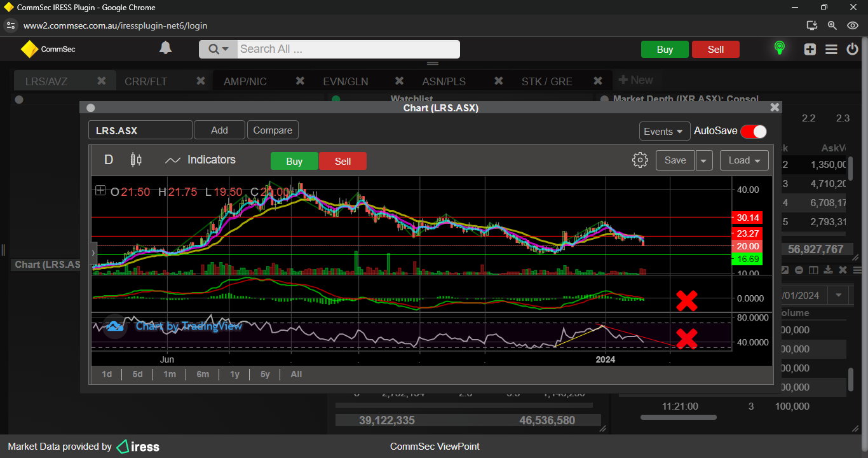Click the green Buy button in the chart toolbar

pyautogui.click(x=294, y=162)
